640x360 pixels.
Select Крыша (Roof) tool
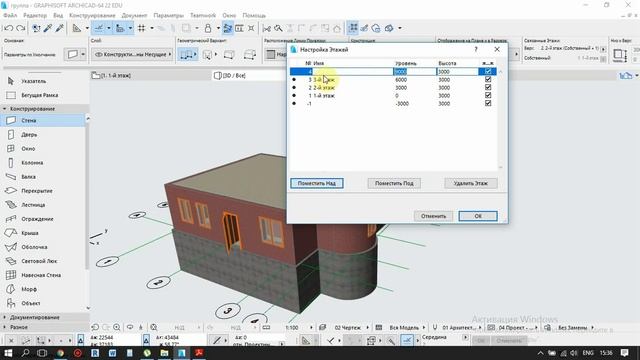point(43,233)
